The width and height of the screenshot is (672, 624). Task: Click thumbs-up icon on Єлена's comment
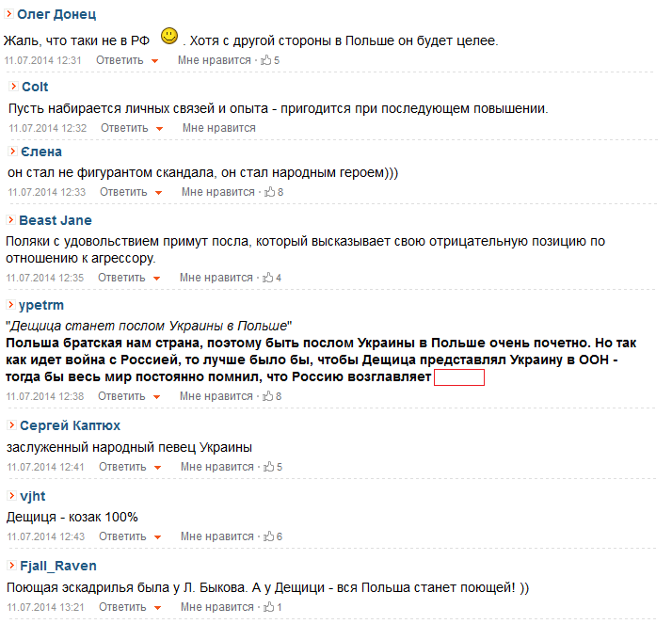coord(270,192)
